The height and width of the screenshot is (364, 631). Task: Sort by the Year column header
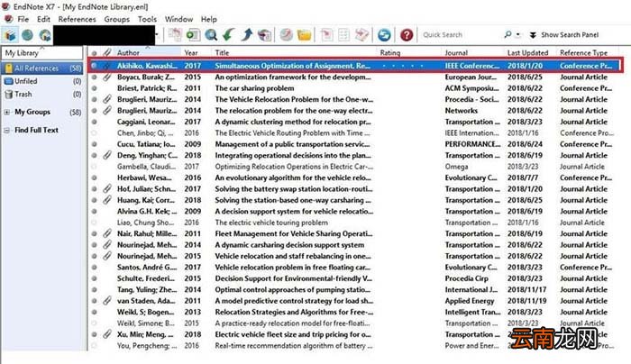coord(196,52)
